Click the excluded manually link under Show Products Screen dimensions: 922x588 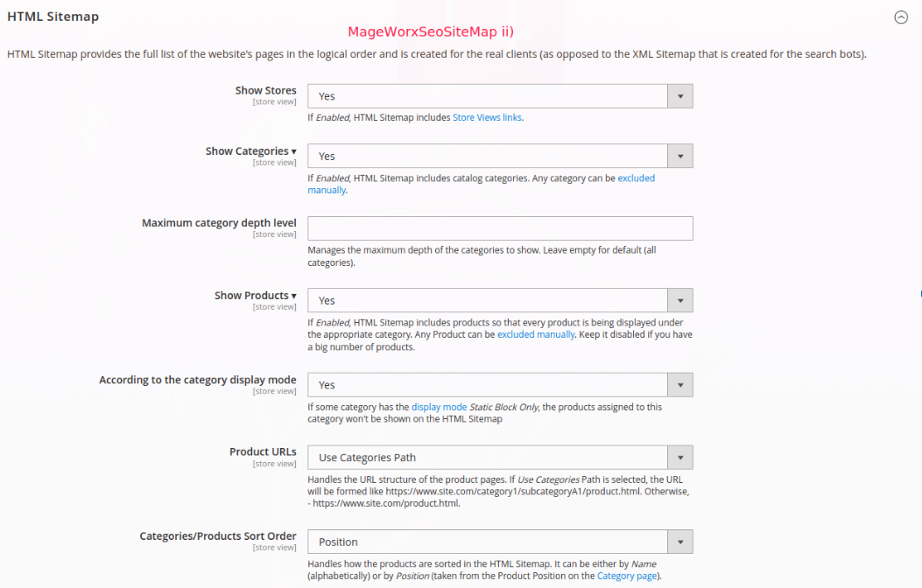tap(536, 334)
